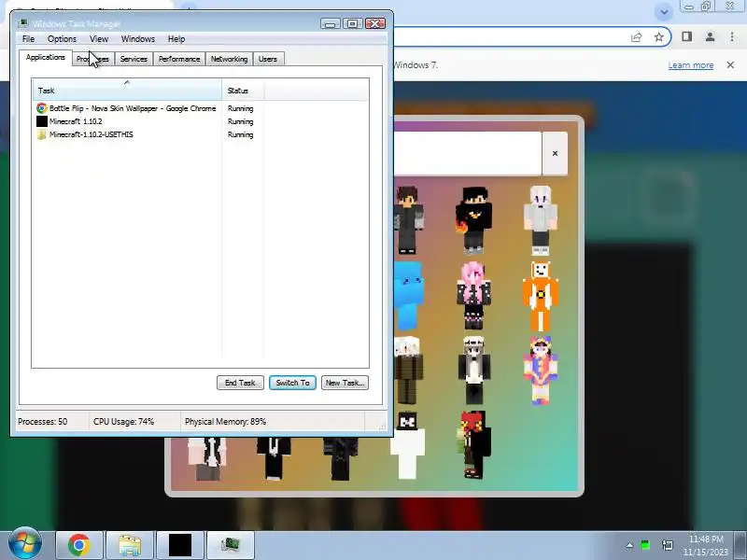Screen dimensions: 747x560
Task: Select the blue blob skin
Action: pyautogui.click(x=408, y=295)
